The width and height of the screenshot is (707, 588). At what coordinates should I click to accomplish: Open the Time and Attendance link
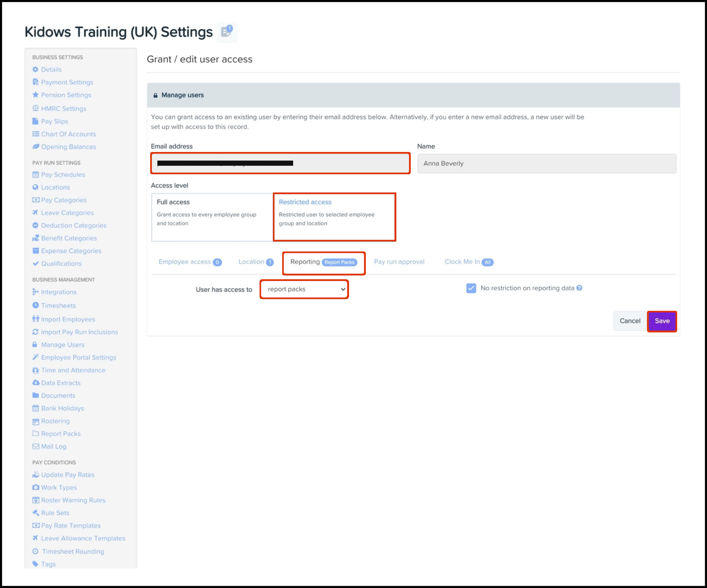click(x=73, y=370)
